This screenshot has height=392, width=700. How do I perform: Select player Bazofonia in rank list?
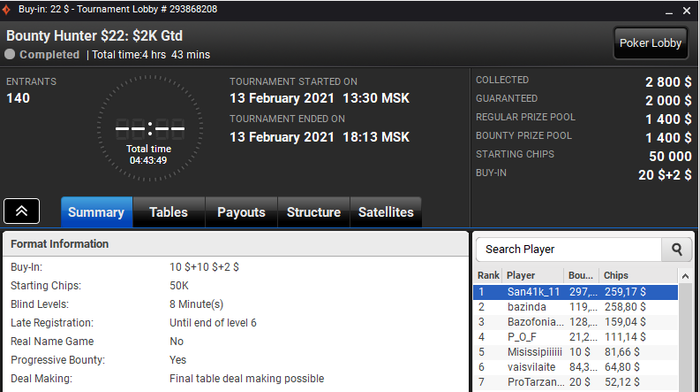tap(575, 322)
